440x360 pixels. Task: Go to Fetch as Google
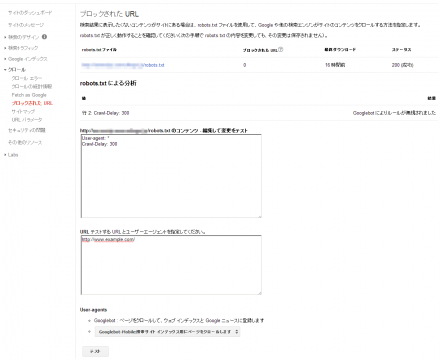click(29, 95)
